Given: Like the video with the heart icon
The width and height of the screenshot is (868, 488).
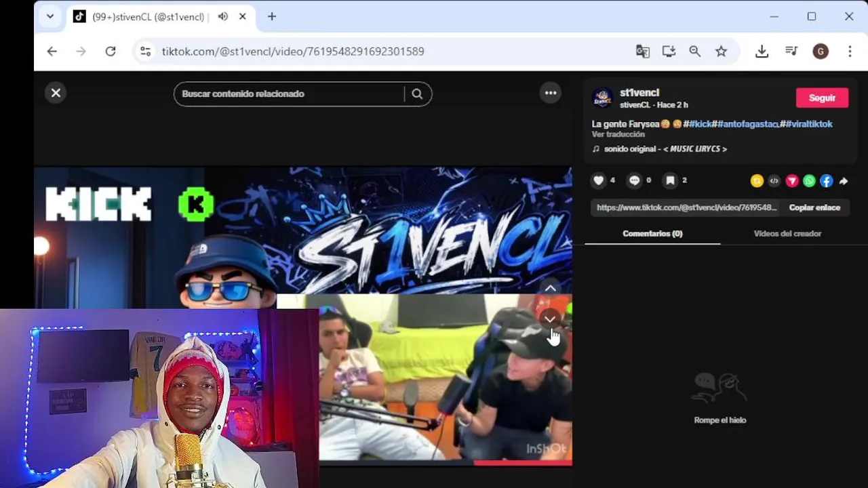Looking at the screenshot, I should (598, 180).
